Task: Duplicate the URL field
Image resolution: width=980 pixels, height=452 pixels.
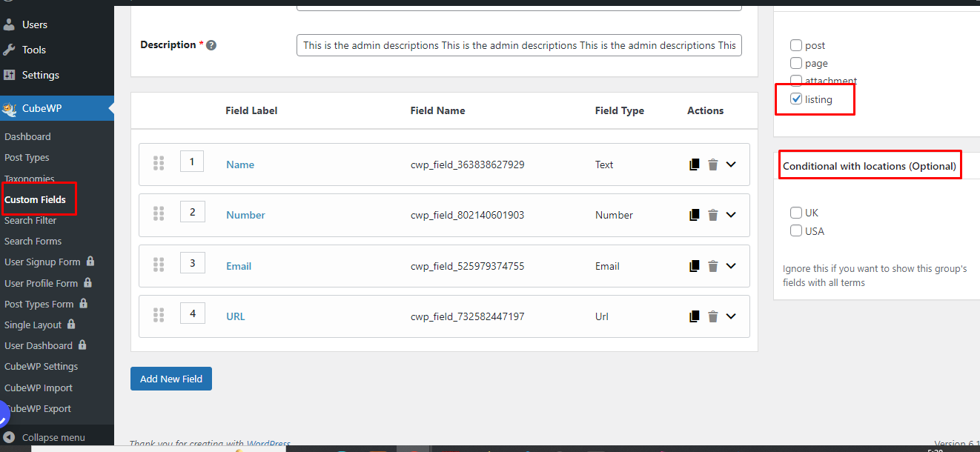Action: [695, 316]
